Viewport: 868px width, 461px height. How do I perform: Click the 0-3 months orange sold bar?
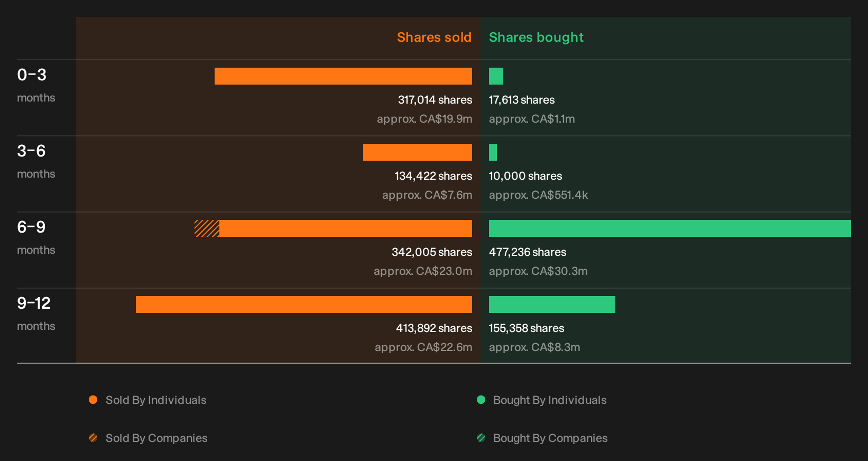[x=343, y=76]
